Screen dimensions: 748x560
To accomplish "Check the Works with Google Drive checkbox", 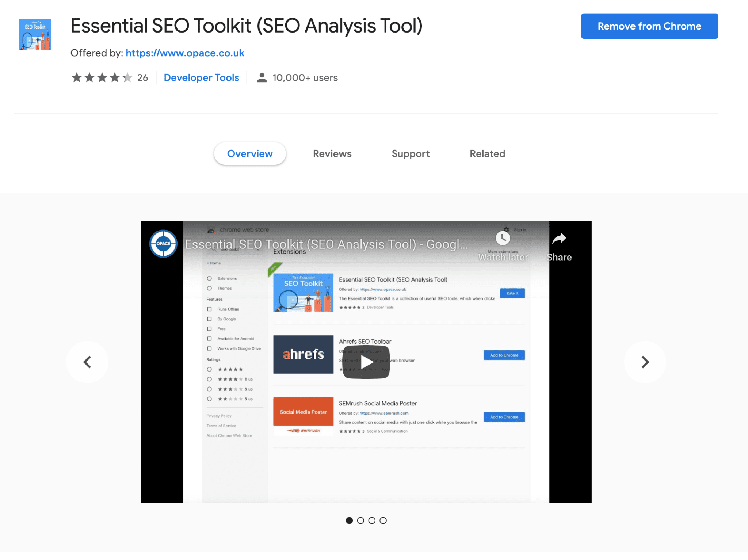I will 209,348.
